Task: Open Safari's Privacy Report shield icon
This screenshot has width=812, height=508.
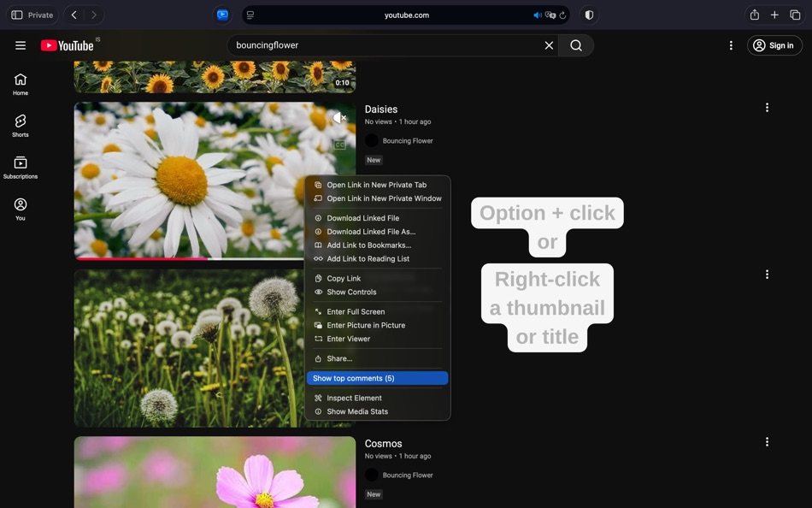Action: coord(589,15)
